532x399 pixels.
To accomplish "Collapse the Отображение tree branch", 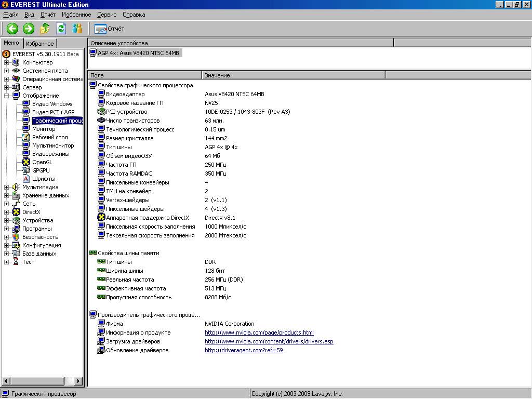I will [7, 96].
